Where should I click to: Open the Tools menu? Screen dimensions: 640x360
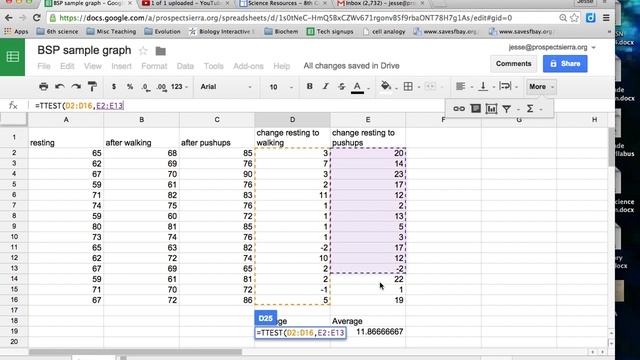pyautogui.click(x=213, y=66)
